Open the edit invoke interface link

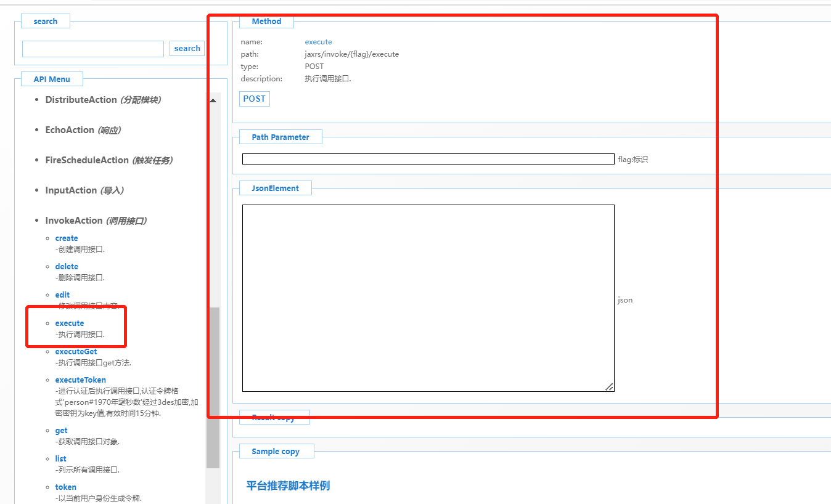[62, 295]
